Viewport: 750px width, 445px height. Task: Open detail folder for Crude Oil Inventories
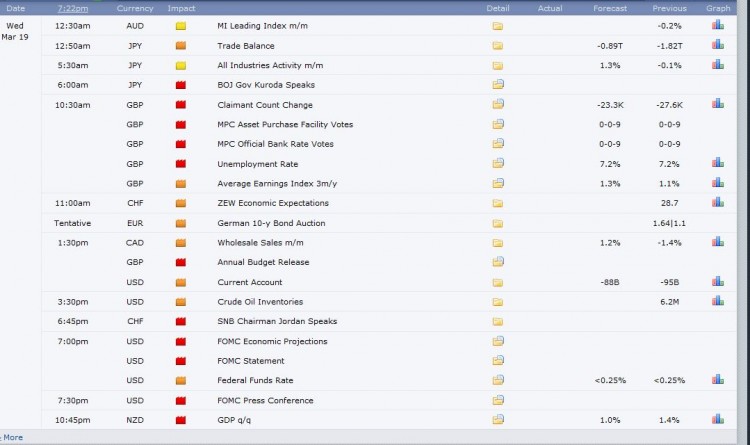click(498, 302)
